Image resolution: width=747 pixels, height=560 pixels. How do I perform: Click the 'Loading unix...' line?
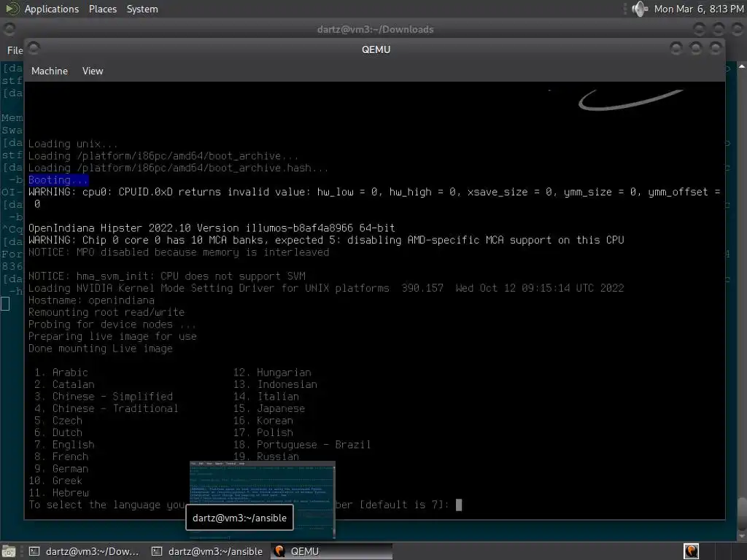[73, 144]
